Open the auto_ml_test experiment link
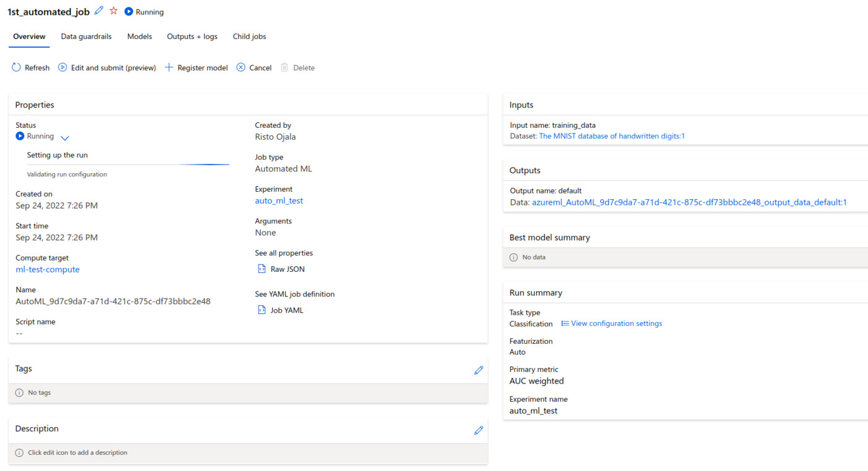 point(279,201)
